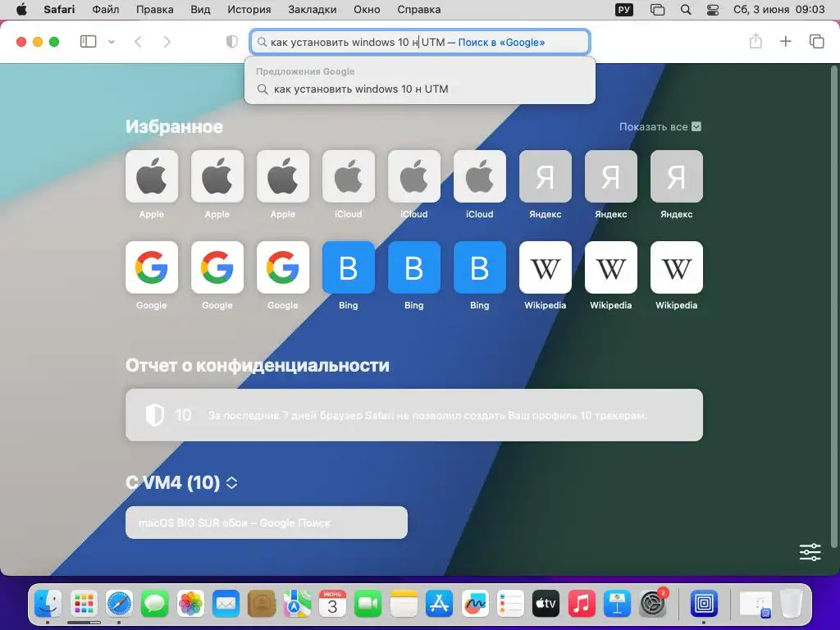Open the rightmost Bing favorite
Viewport: 840px width, 630px height.
pos(479,267)
